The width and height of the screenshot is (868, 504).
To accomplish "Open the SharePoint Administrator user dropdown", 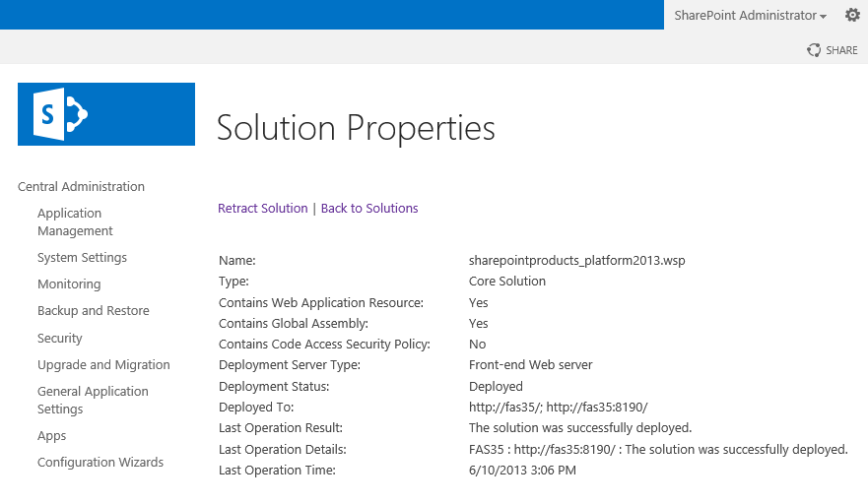I will pos(750,16).
